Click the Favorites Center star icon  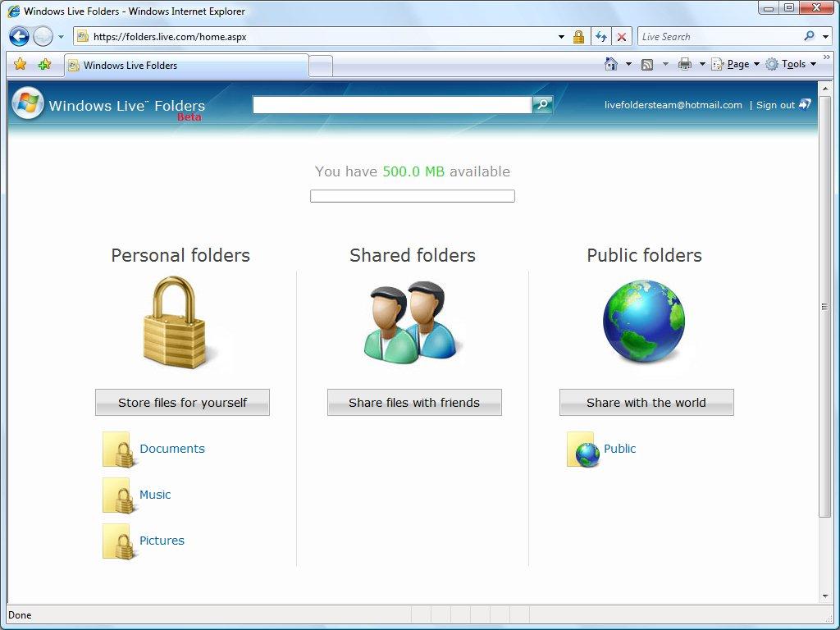click(x=19, y=64)
